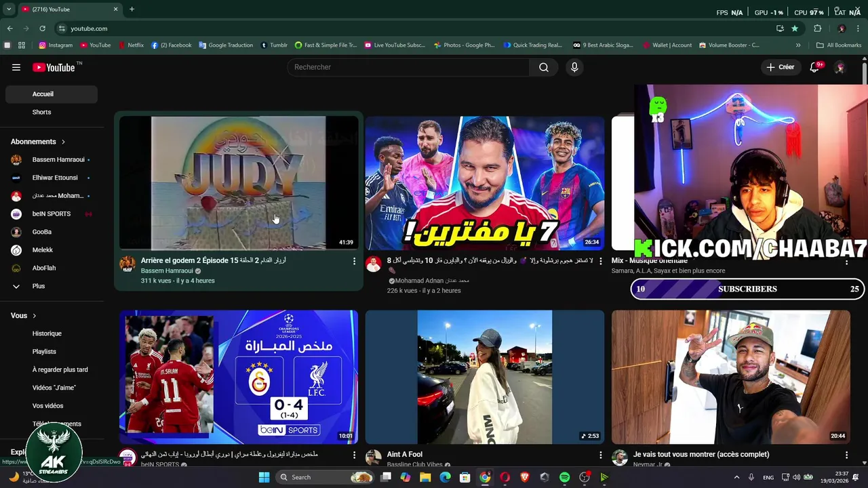This screenshot has height=488, width=868.
Task: Open the Google Traduction bookmark
Action: tap(226, 45)
